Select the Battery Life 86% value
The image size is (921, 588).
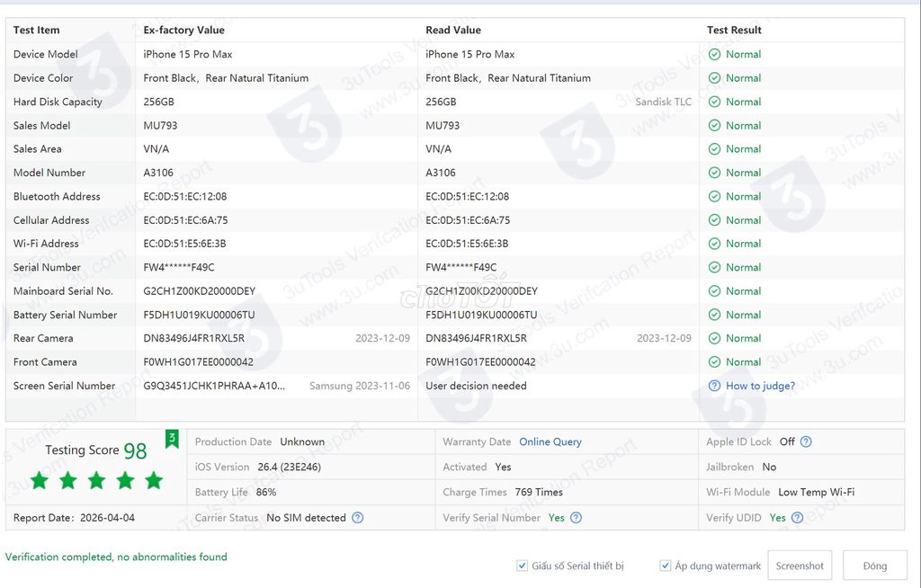(x=266, y=493)
